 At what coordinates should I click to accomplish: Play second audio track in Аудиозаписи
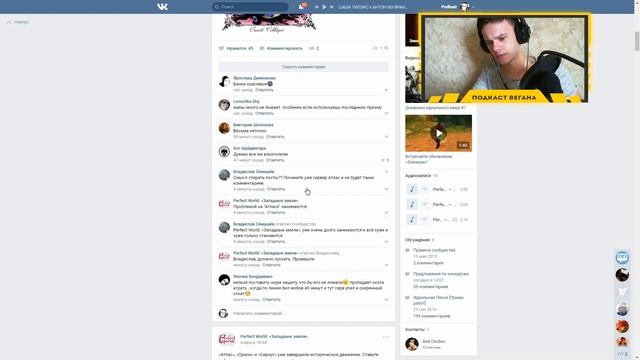coord(411,204)
